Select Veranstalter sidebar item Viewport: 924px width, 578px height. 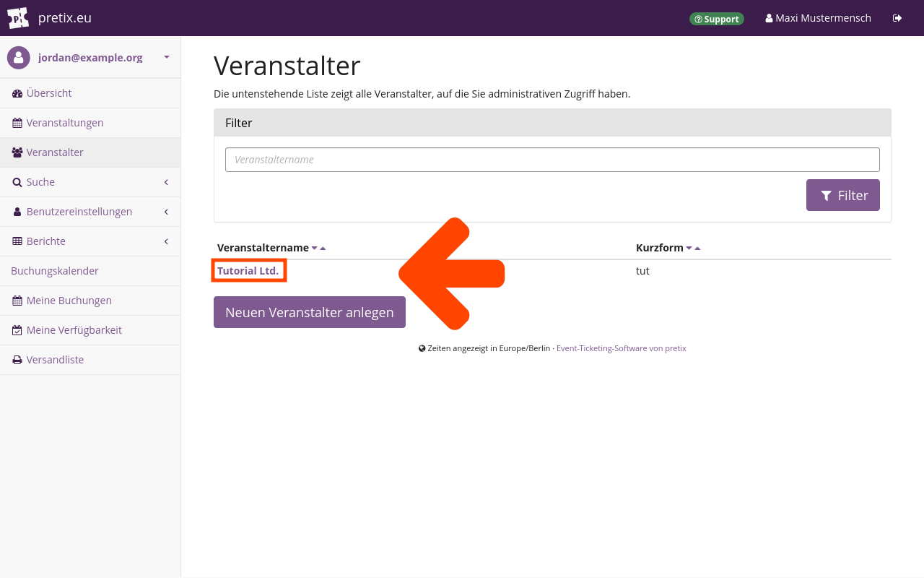click(x=90, y=152)
